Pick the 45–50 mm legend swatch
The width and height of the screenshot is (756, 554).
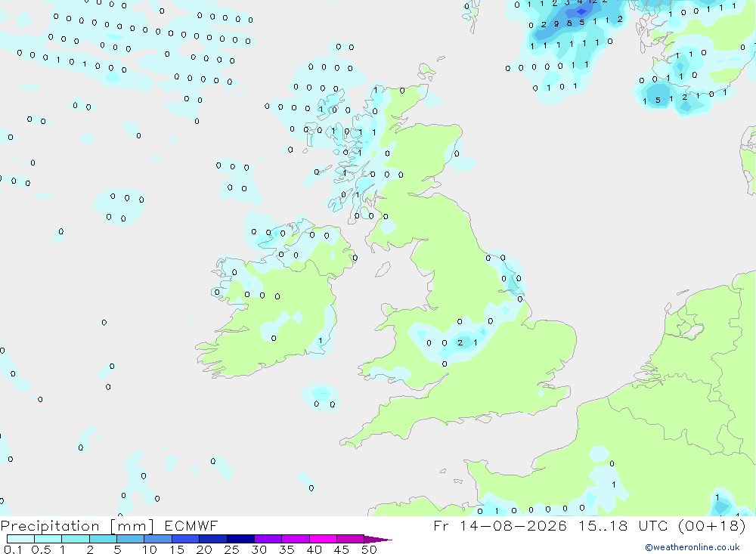pos(350,539)
